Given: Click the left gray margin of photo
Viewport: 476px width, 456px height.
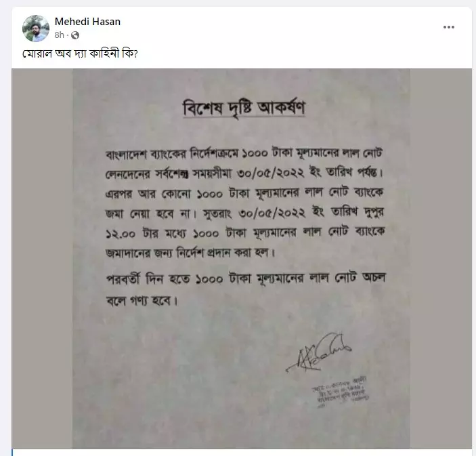Looking at the screenshot, I should [42, 259].
